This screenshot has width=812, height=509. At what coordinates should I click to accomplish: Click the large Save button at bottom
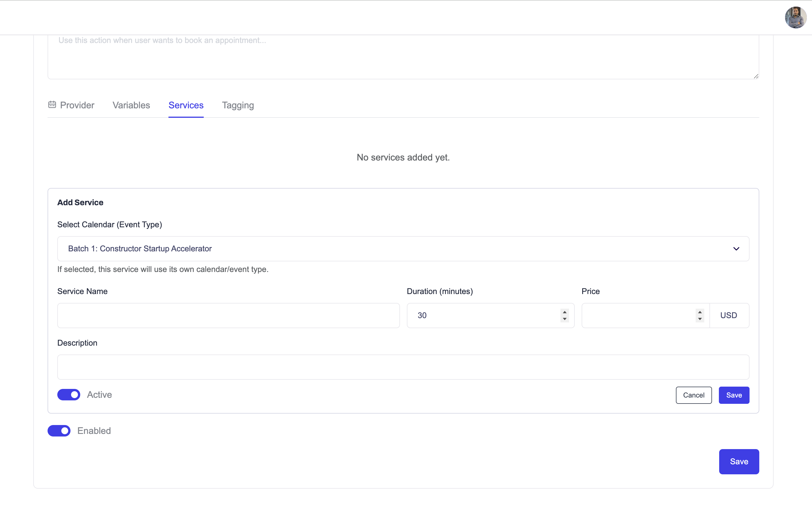[739, 461]
